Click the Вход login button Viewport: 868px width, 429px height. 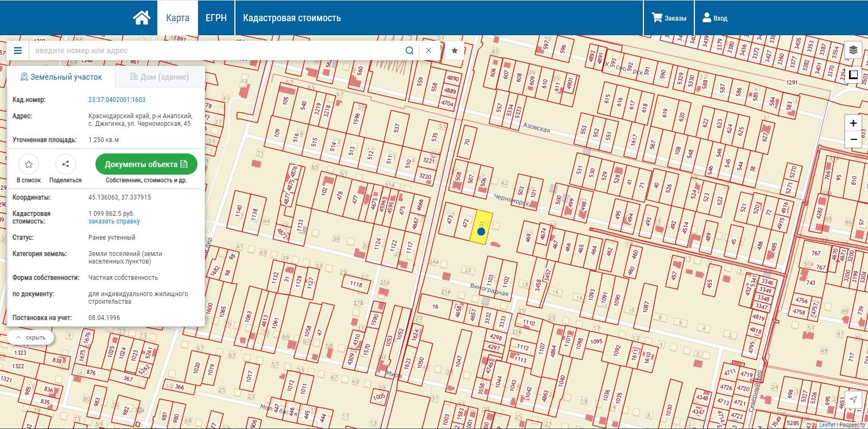[714, 18]
